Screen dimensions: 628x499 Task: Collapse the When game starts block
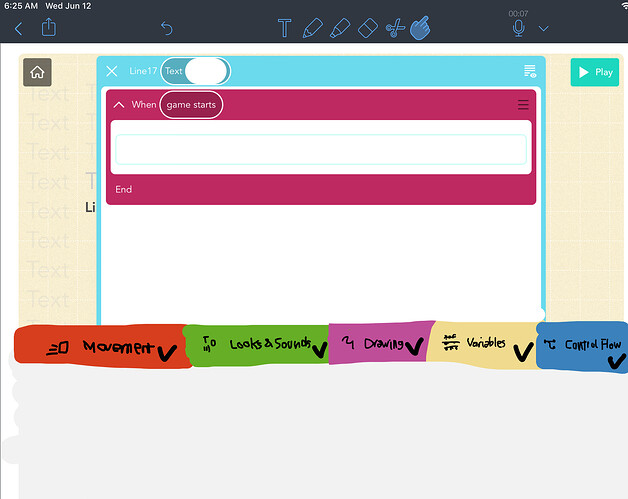pos(119,105)
